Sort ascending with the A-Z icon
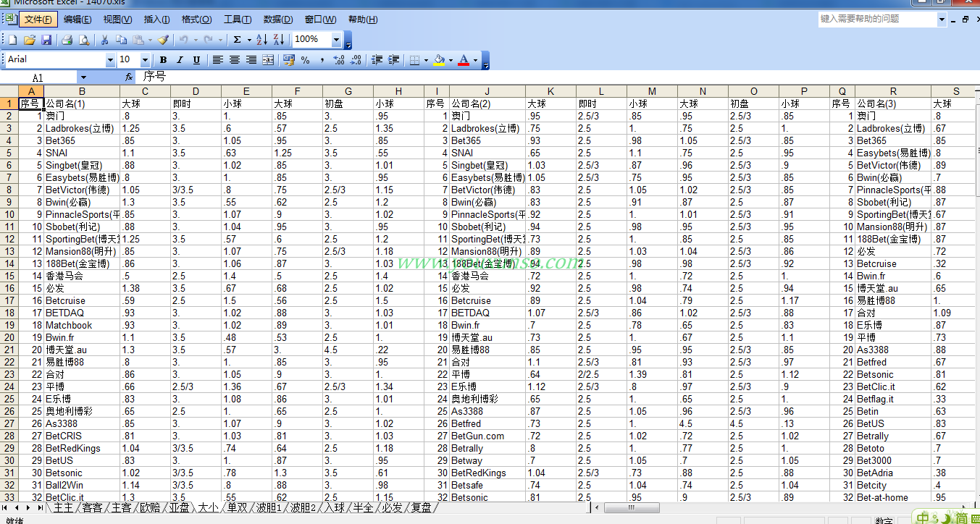 [262, 39]
